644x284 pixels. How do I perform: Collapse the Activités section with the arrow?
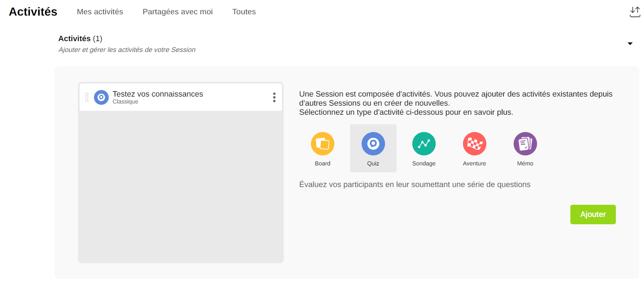click(x=630, y=44)
